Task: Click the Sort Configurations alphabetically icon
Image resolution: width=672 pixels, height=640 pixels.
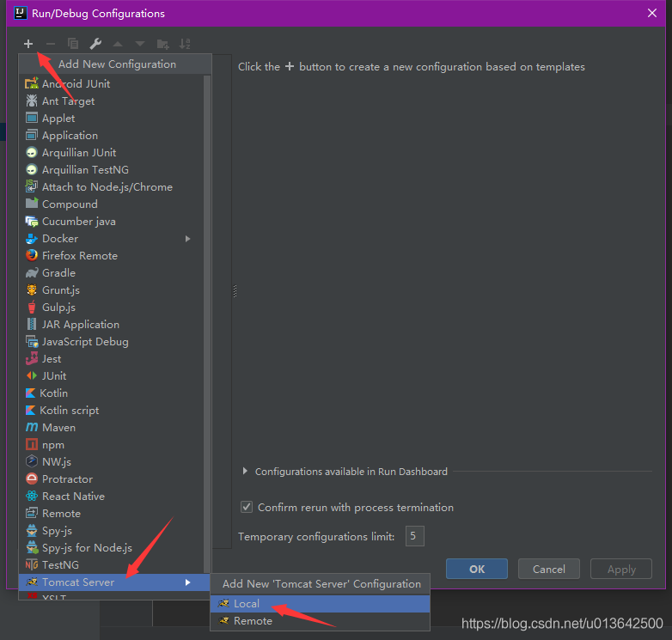Action: pyautogui.click(x=185, y=44)
